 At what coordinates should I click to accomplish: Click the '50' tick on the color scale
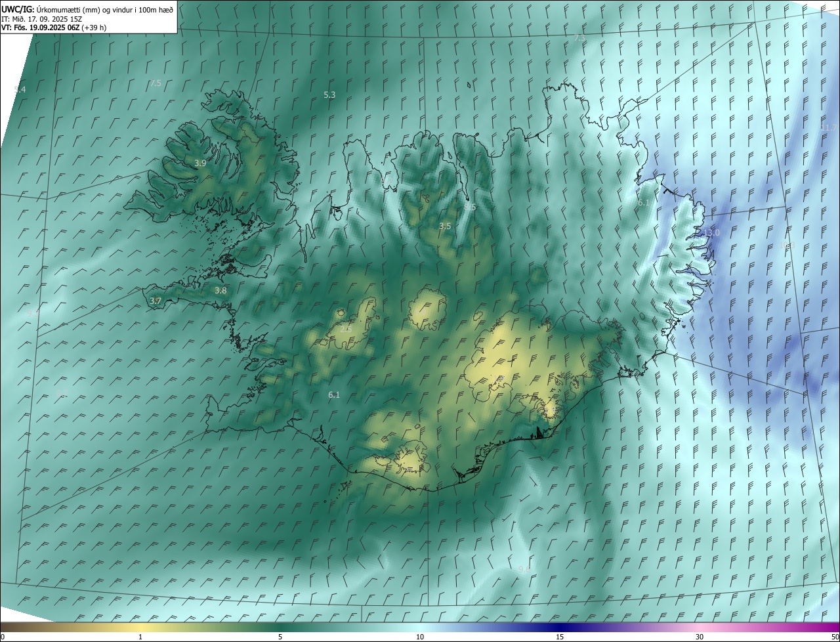pos(835,637)
